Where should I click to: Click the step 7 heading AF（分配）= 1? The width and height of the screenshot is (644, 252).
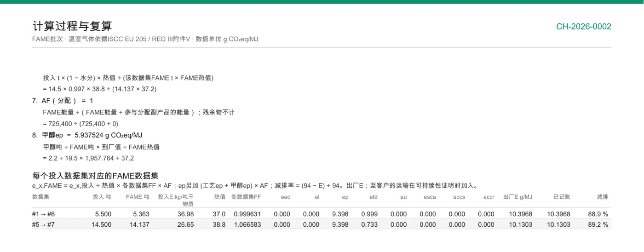(x=63, y=101)
